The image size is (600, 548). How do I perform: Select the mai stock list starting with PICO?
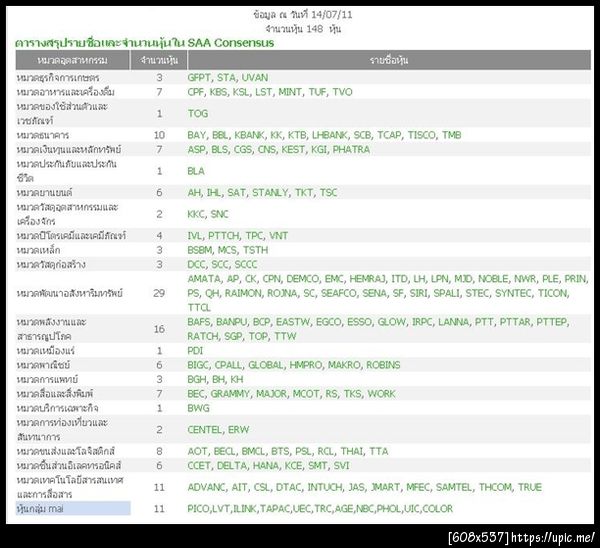pos(320,509)
